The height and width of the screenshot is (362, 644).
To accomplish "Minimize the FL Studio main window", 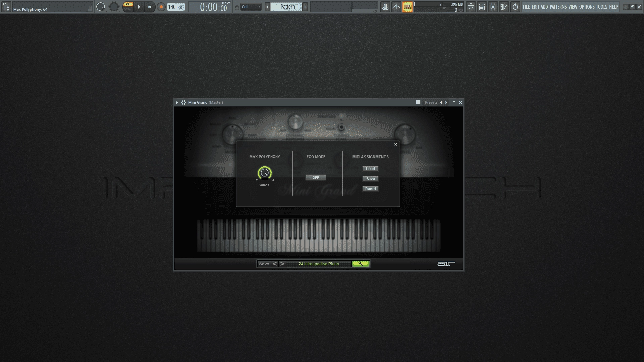I will (626, 7).
